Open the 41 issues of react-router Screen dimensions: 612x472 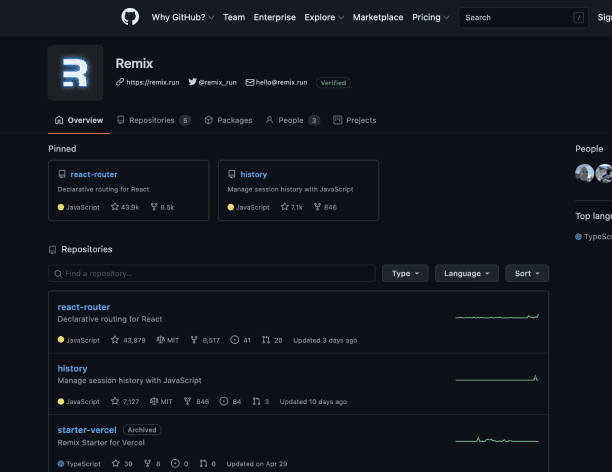(240, 340)
